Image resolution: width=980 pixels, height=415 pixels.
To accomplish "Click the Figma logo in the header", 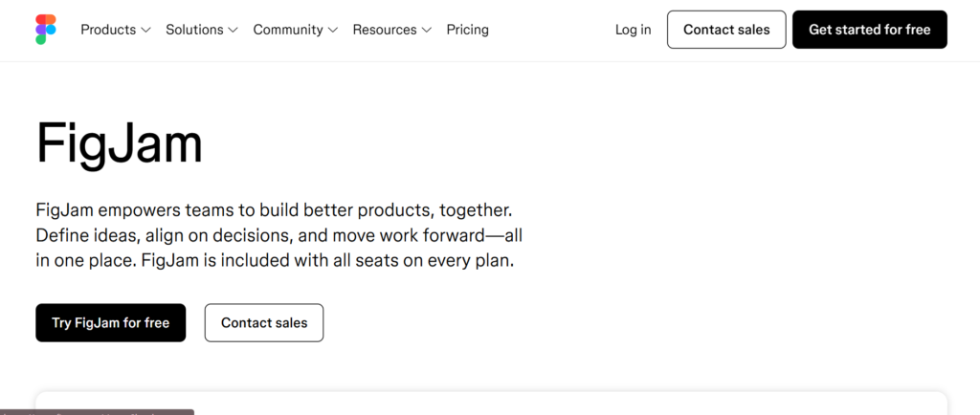I will point(46,30).
